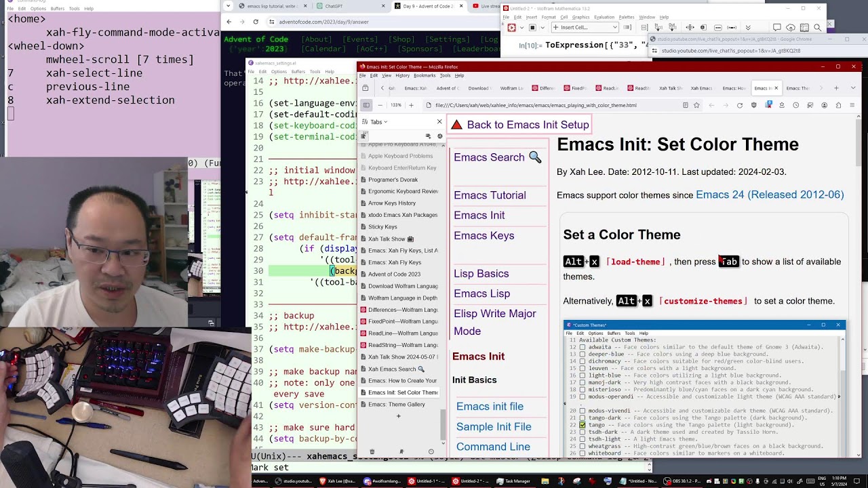This screenshot has height=488, width=868.
Task: Toggle the leuven theme checkbox
Action: pos(583,368)
